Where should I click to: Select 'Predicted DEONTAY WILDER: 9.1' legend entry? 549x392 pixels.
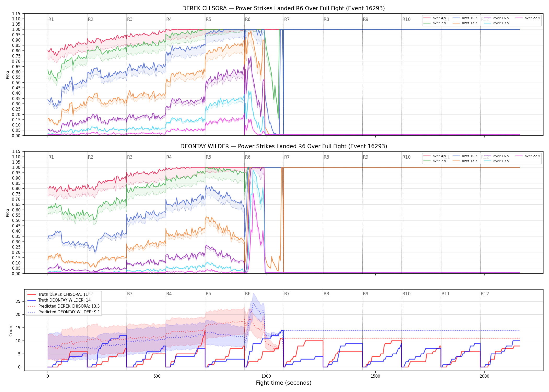64,312
